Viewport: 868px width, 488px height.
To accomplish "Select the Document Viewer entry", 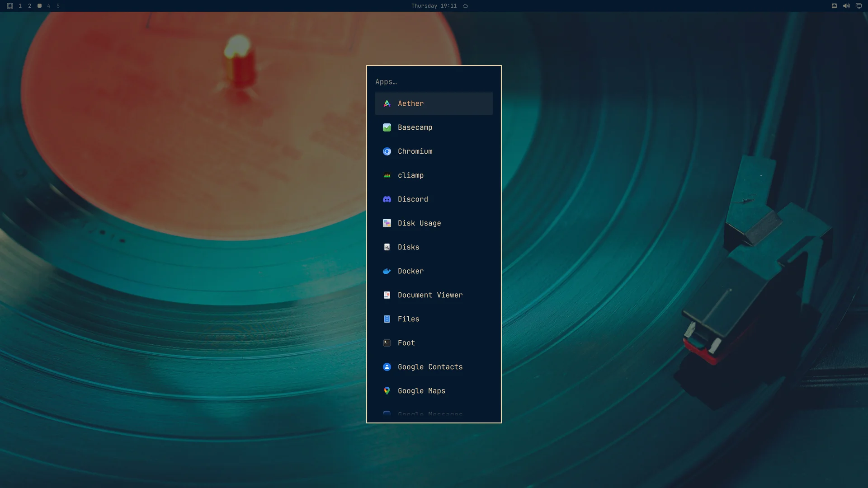I will 434,295.
